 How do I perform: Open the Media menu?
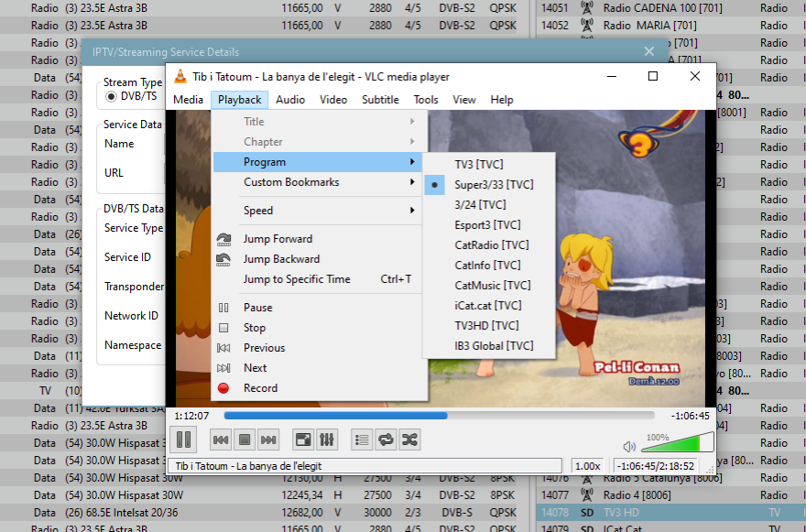pyautogui.click(x=188, y=100)
